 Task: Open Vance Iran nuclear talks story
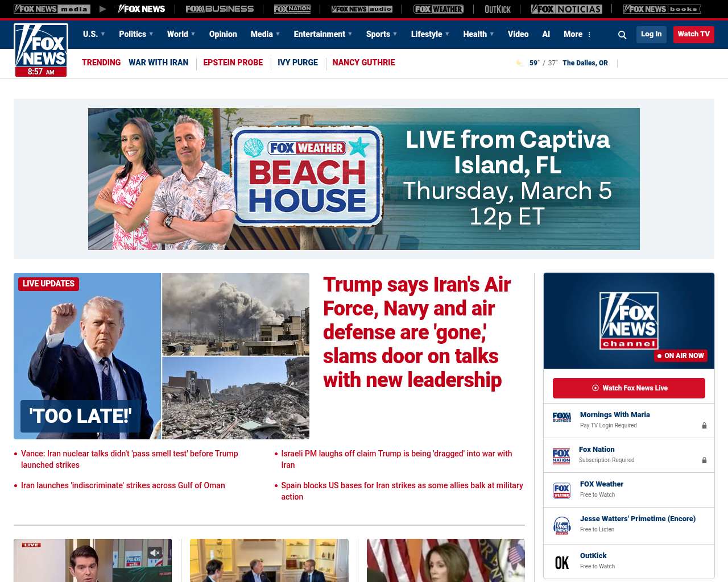[129, 459]
